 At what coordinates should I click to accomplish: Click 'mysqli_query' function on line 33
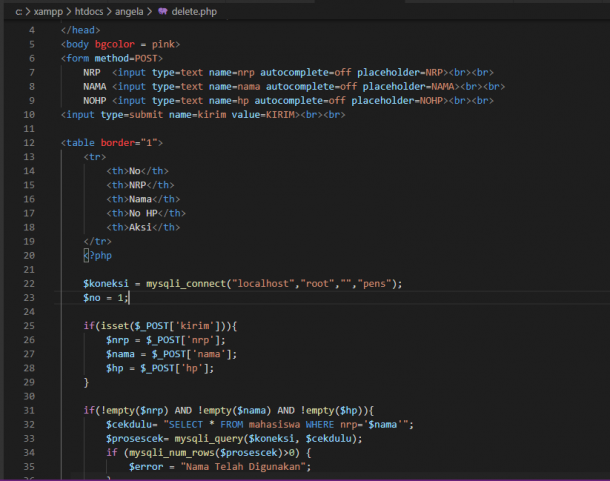coord(209,439)
